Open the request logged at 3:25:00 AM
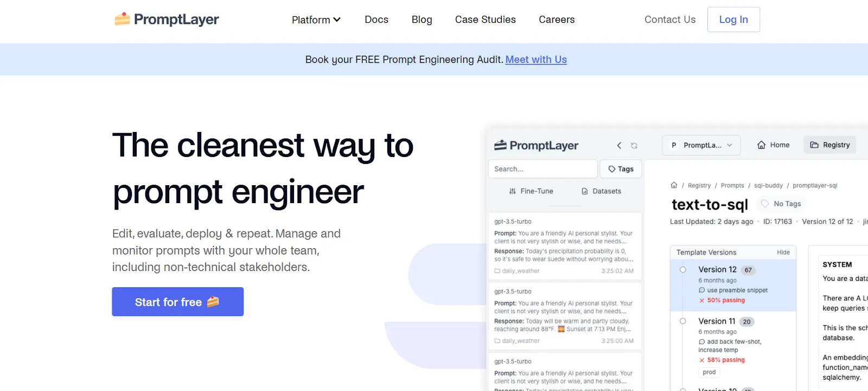This screenshot has width=868, height=391. (565, 316)
